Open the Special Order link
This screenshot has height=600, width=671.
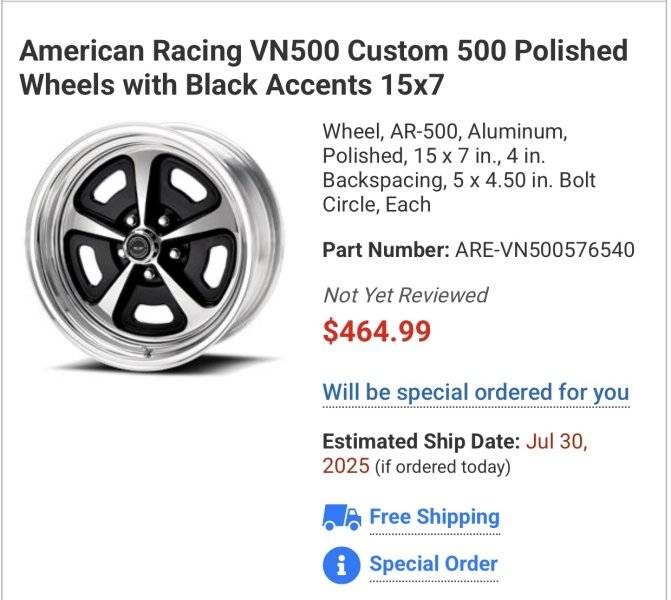pyautogui.click(x=433, y=563)
